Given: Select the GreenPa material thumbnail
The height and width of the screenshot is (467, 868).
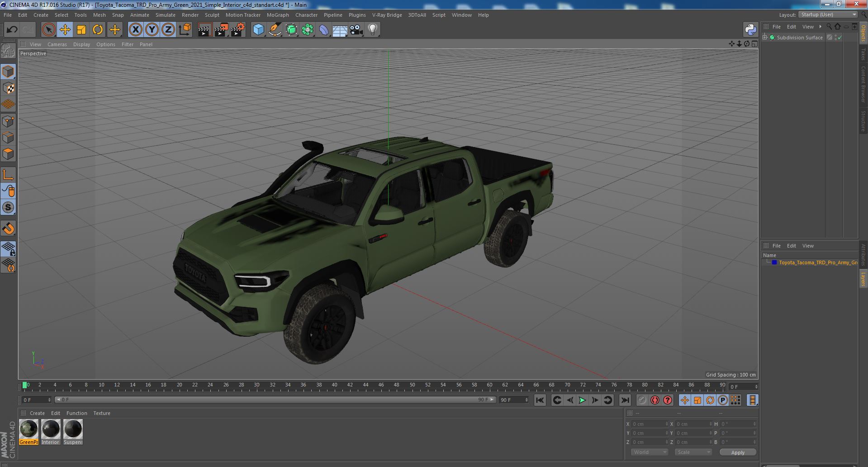Looking at the screenshot, I should pos(28,432).
